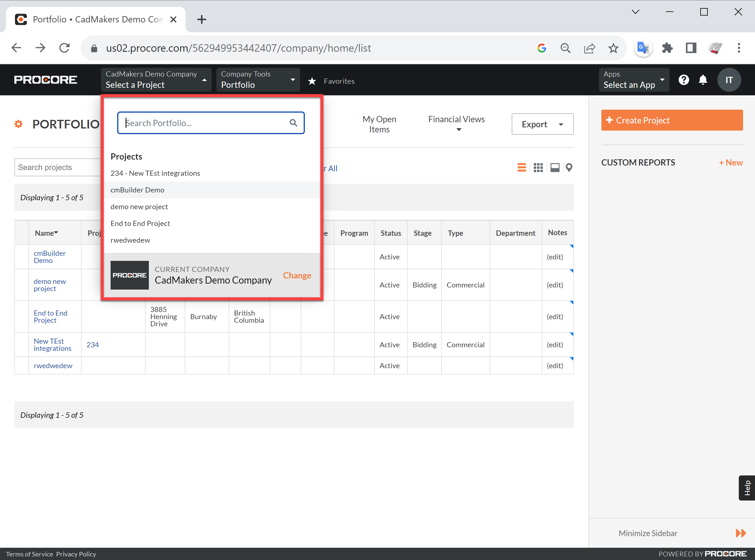Open the IT user avatar menu
The height and width of the screenshot is (560, 755).
coord(729,80)
